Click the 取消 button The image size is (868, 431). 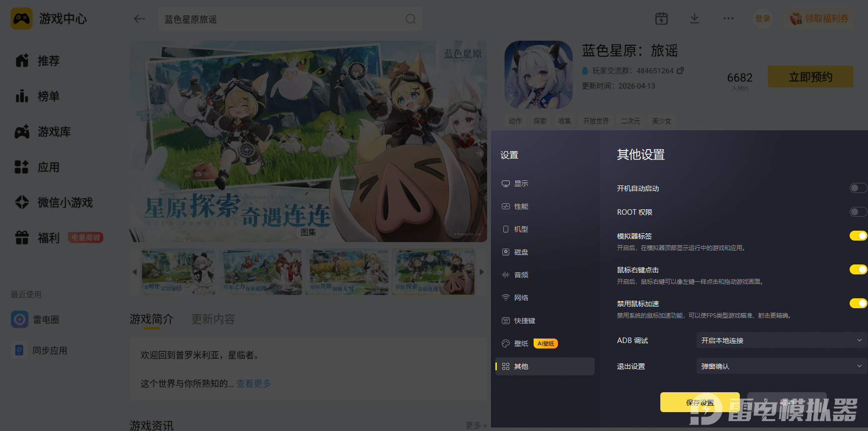point(787,402)
